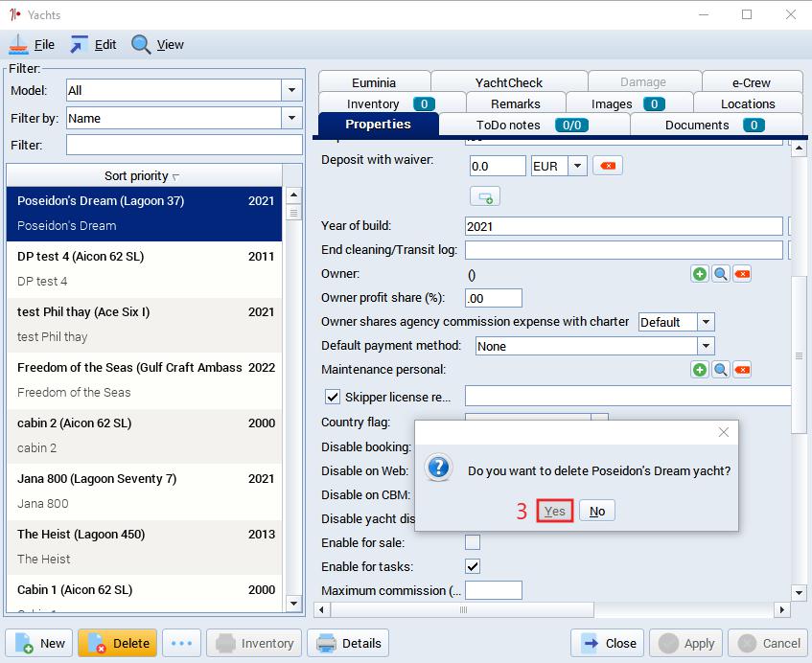Viewport: 812px width, 663px height.
Task: Select the DP test 4 yacht row
Action: point(145,269)
